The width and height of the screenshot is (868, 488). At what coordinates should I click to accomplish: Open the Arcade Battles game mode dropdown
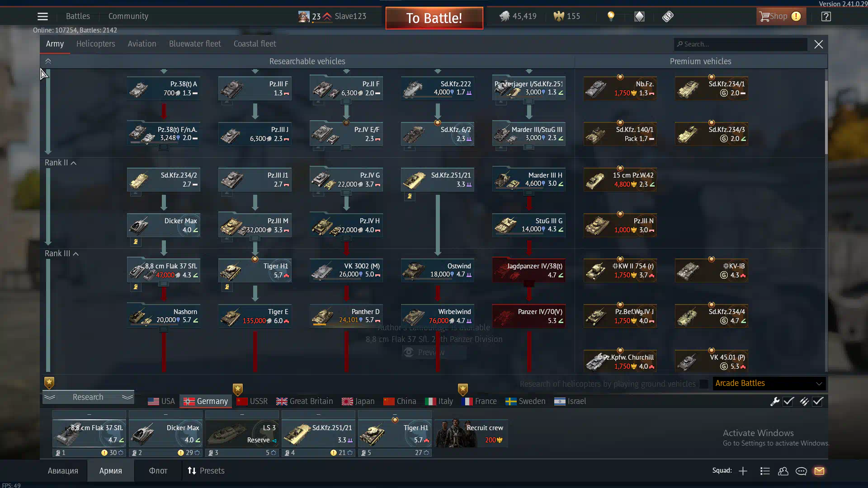point(769,384)
